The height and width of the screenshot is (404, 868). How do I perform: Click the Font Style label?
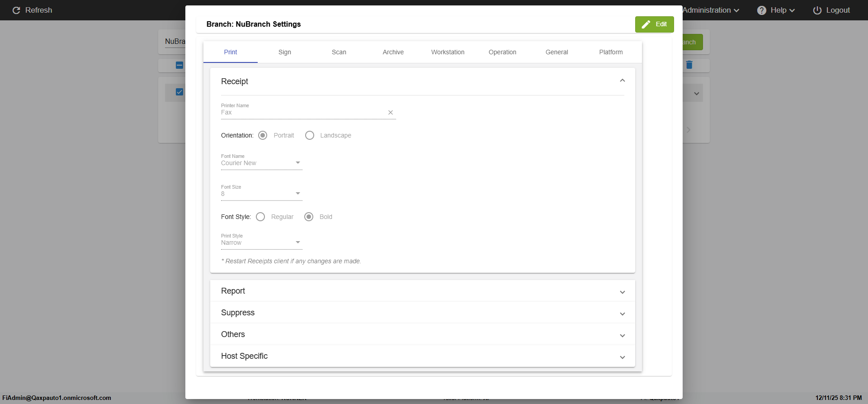click(236, 217)
